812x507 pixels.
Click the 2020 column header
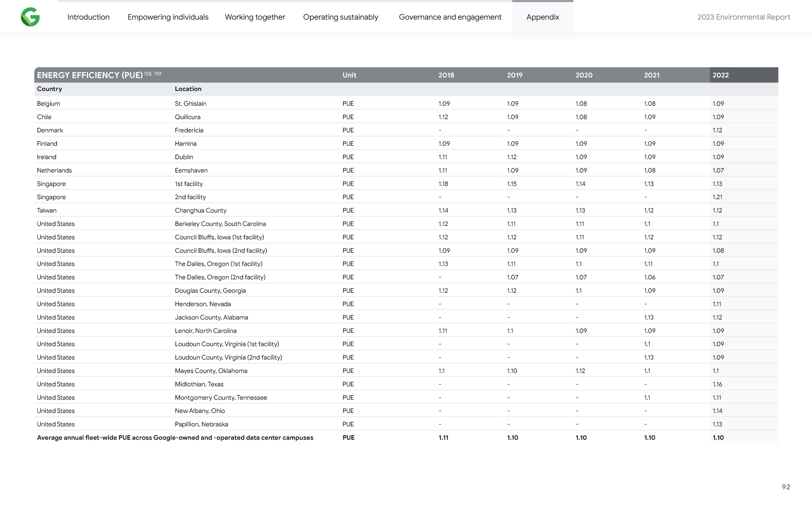pos(584,75)
